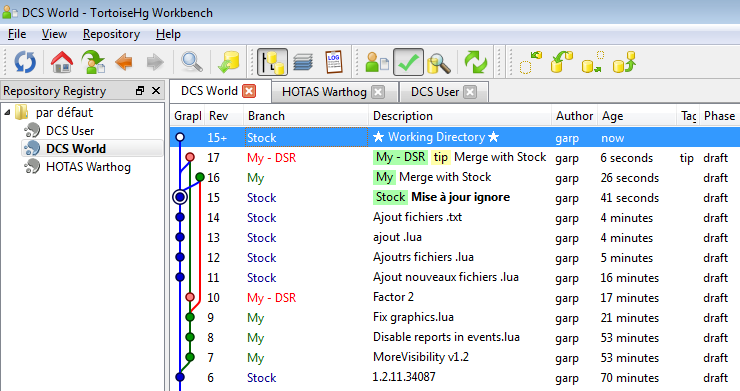Click the circled graph node of revision 15

coord(180,196)
